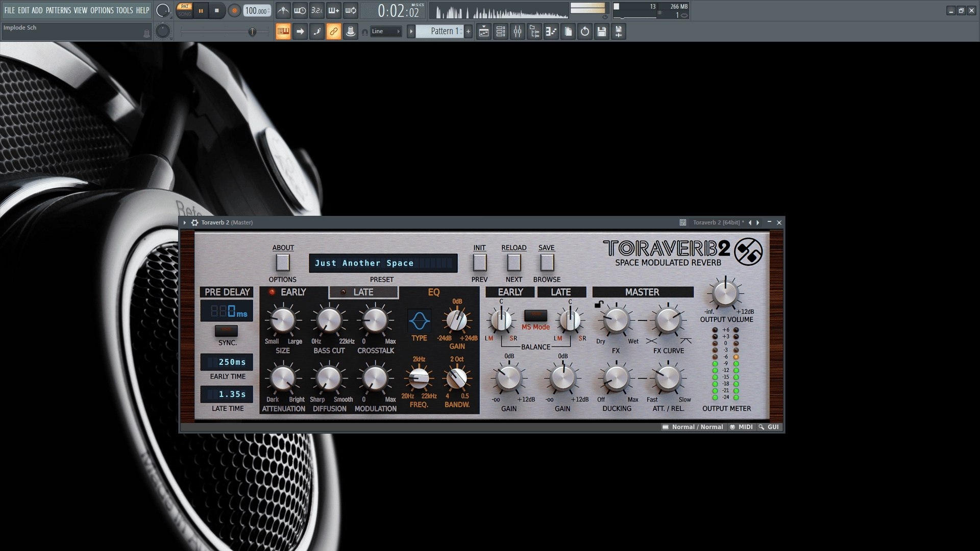Toggle the multilink to controllers icon

click(334, 32)
